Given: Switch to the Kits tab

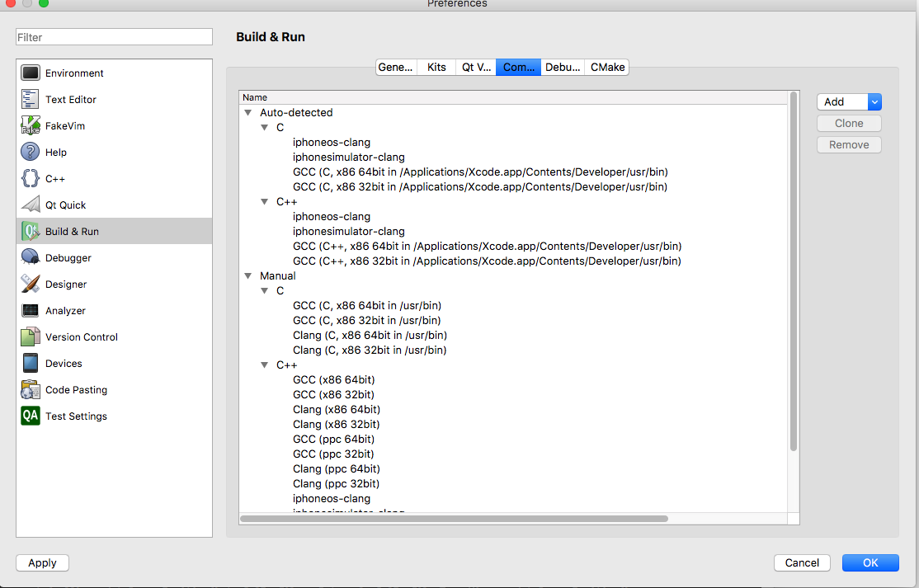Looking at the screenshot, I should (436, 68).
